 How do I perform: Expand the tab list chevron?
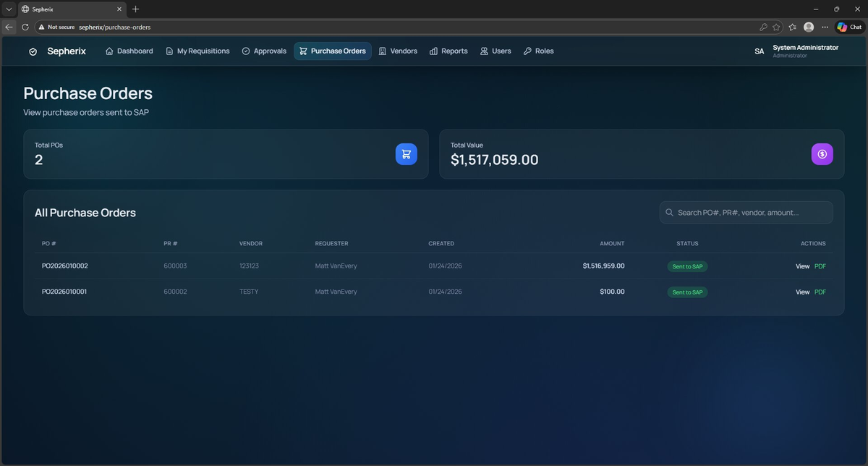pyautogui.click(x=9, y=9)
